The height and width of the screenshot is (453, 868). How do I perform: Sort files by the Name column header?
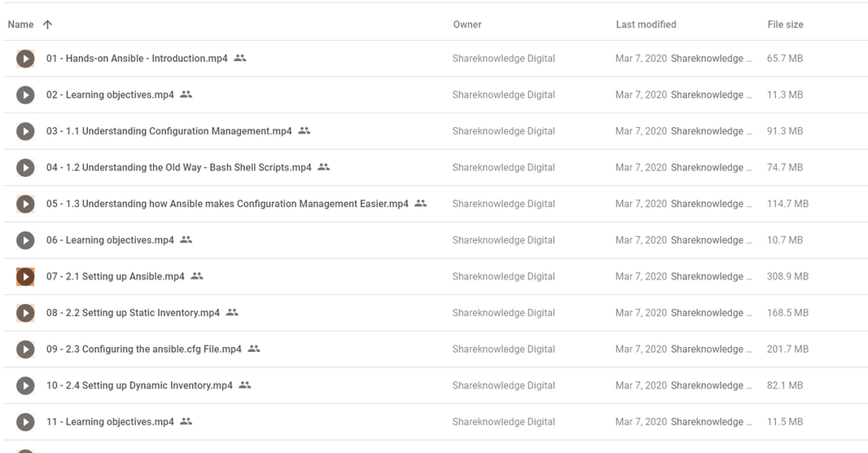tap(20, 24)
